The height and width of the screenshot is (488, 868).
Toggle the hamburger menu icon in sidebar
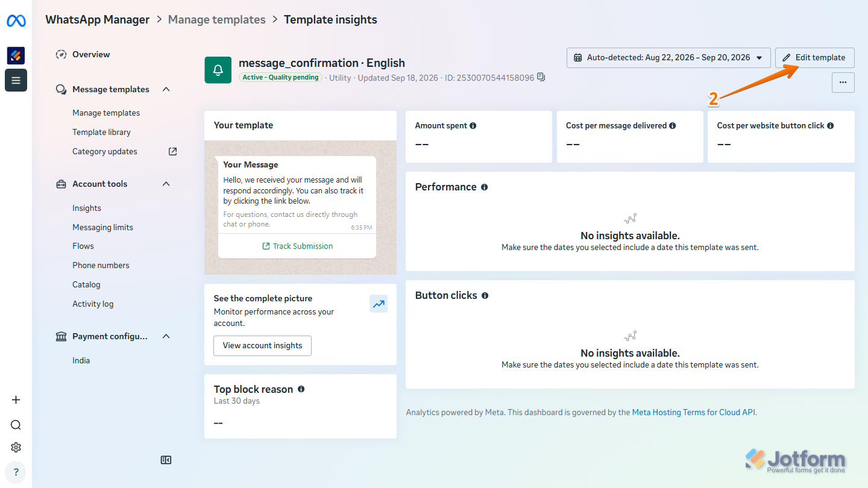point(16,80)
